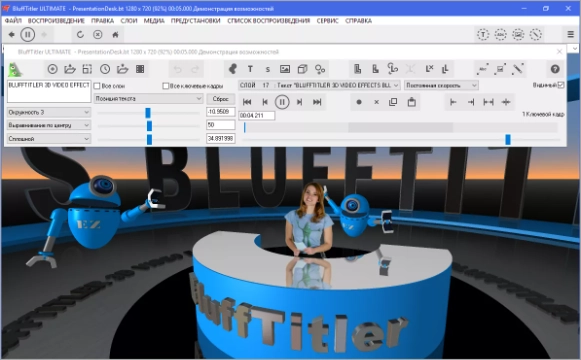Open the 'Постоянная скорость' dropdown
581x360 pixels.
[441, 85]
